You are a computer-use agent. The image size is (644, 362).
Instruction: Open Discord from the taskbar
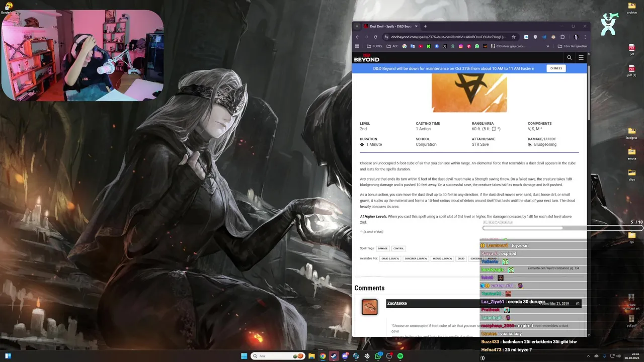coord(345,356)
